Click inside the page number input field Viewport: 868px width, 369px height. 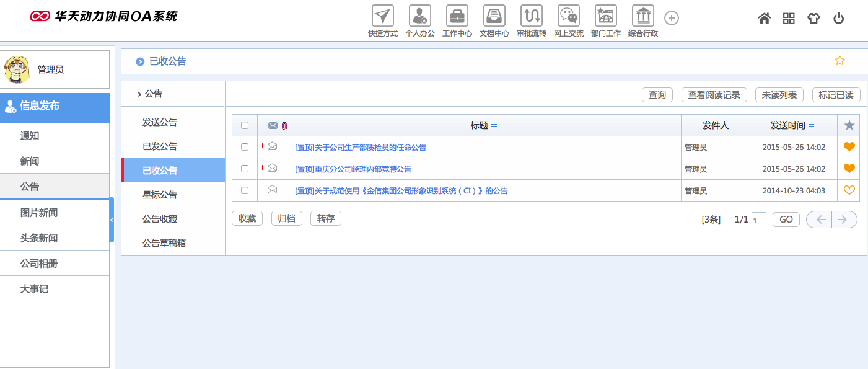758,220
